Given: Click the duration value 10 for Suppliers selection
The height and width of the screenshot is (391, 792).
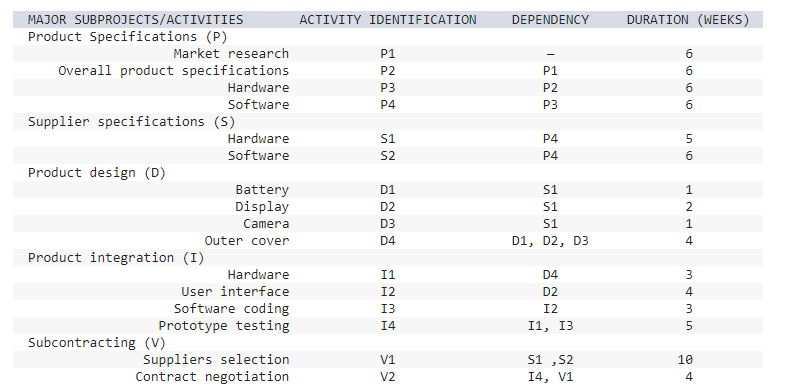Looking at the screenshot, I should [685, 360].
